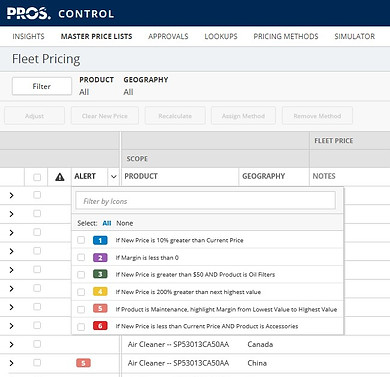Screen dimensions: 390x377
Task: Click the China geography cell
Action: click(257, 363)
